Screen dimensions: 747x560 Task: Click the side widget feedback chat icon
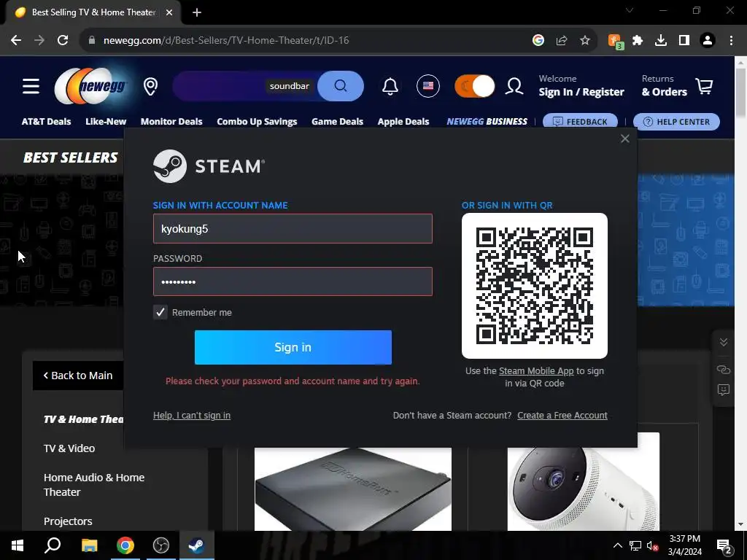click(723, 390)
